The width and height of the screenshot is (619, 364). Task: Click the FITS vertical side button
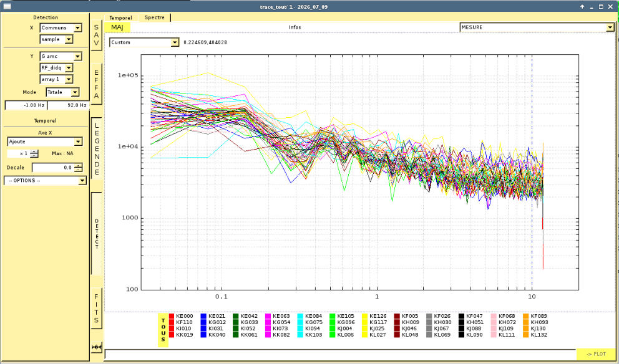(96, 309)
